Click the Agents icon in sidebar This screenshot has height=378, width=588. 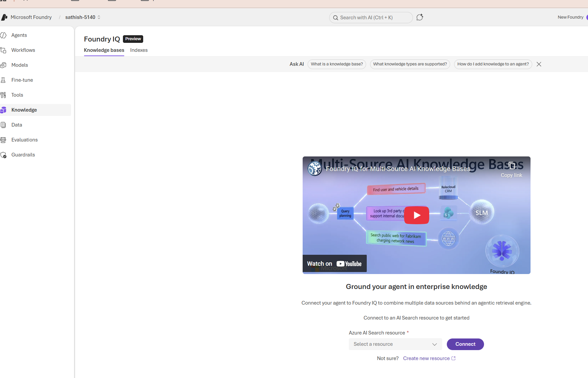point(3,35)
